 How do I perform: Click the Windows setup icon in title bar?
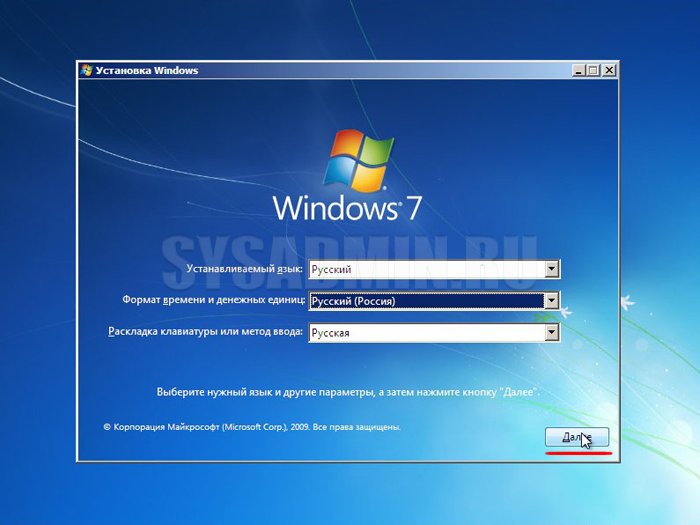[x=87, y=71]
